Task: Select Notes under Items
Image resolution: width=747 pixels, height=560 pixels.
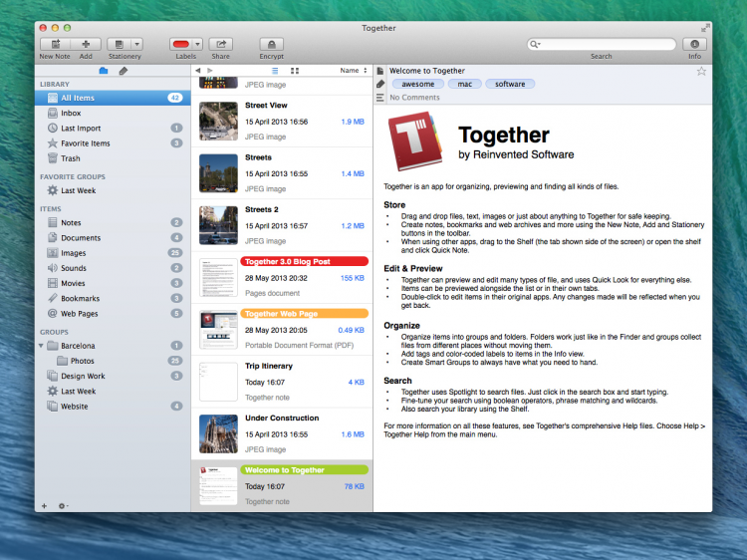Action: 113,222
